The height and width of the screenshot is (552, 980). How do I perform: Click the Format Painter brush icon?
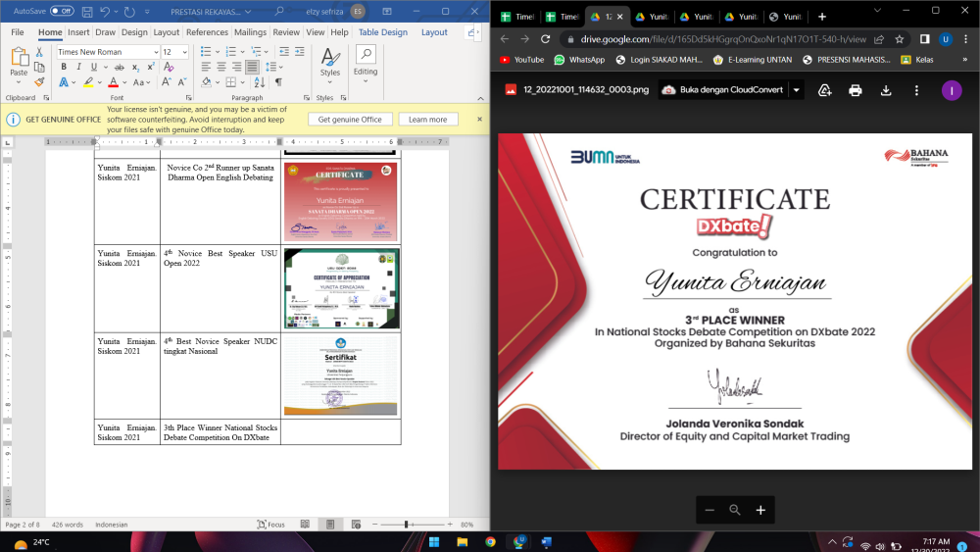(39, 82)
